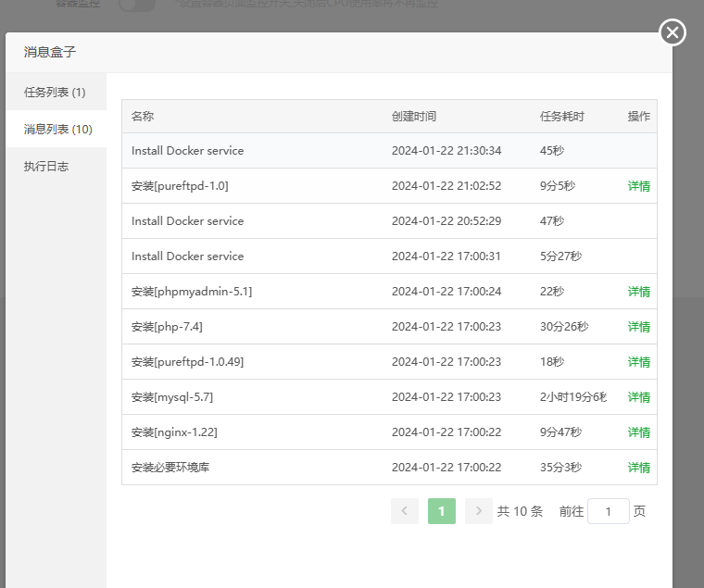Click the 5分27秒 duration cell
This screenshot has height=588, width=704.
pyautogui.click(x=560, y=256)
